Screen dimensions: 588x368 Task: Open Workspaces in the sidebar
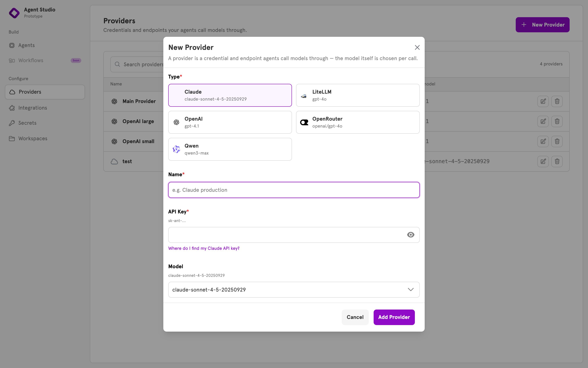pyautogui.click(x=45, y=138)
